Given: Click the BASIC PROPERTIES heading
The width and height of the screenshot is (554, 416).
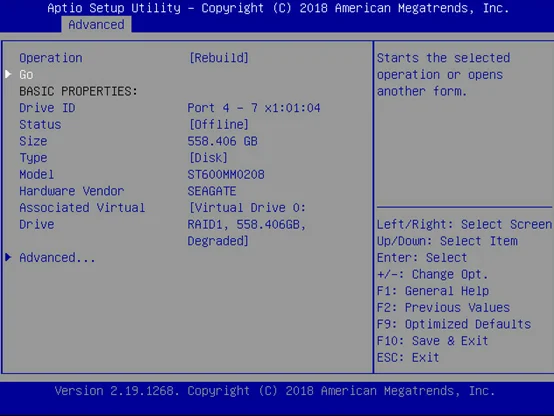Looking at the screenshot, I should (x=78, y=92).
